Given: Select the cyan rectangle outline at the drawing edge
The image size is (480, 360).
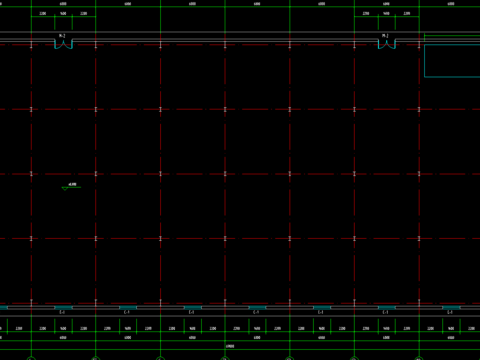Looking at the screenshot, I should tap(452, 61).
